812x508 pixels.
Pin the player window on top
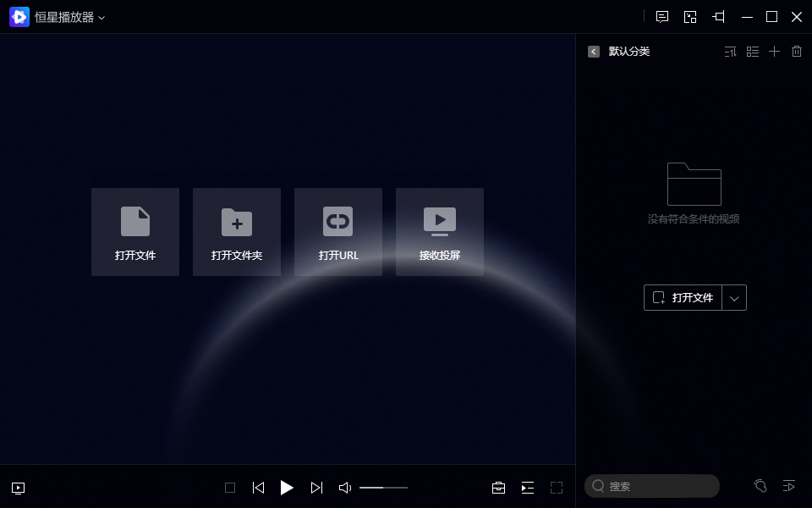click(719, 17)
